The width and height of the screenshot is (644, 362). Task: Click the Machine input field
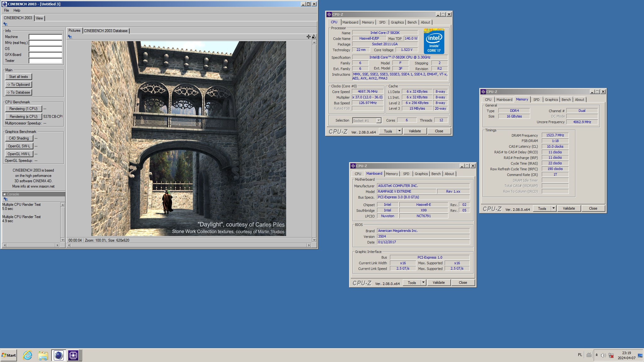[x=46, y=37]
